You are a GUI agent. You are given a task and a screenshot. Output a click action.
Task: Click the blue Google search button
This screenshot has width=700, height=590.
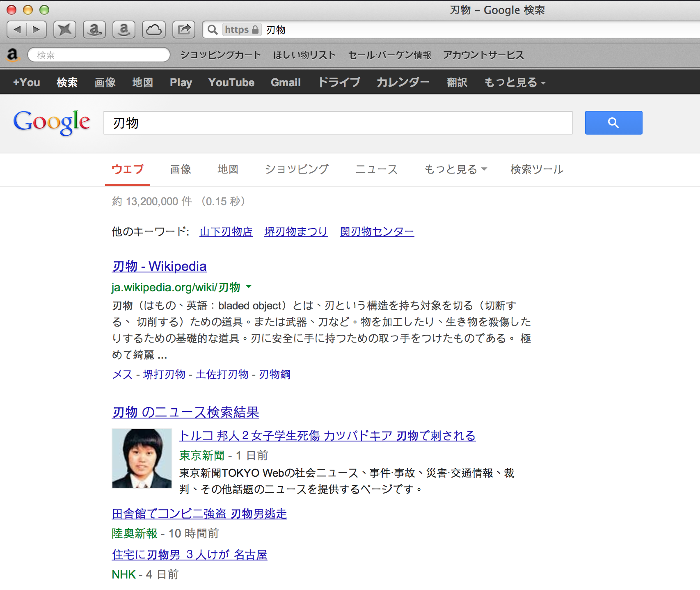click(x=613, y=122)
